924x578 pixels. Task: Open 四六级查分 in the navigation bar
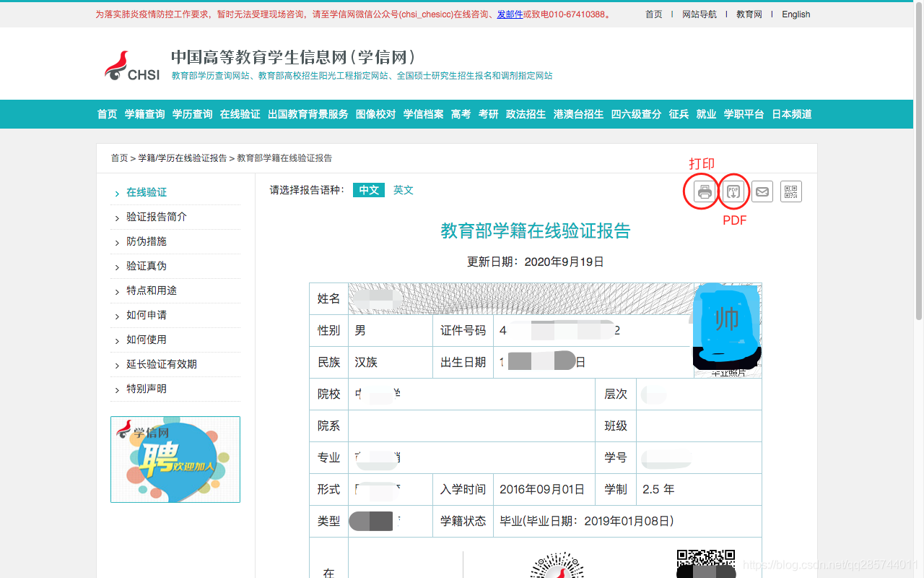pos(637,114)
